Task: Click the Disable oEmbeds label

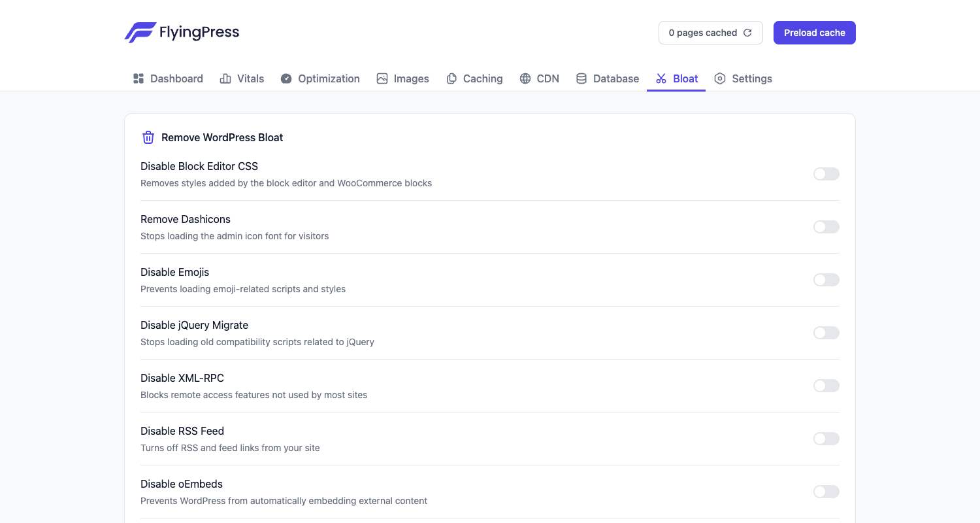Action: (x=182, y=484)
